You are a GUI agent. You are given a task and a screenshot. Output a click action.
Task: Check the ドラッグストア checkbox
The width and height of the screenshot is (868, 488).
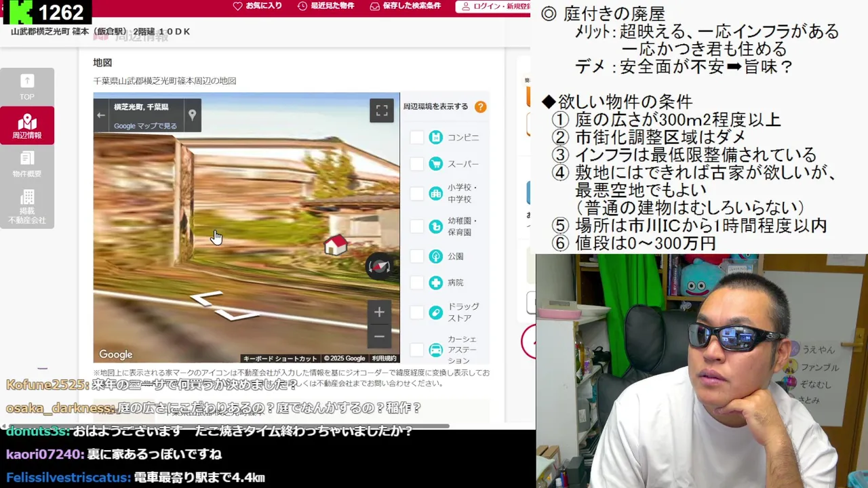416,312
